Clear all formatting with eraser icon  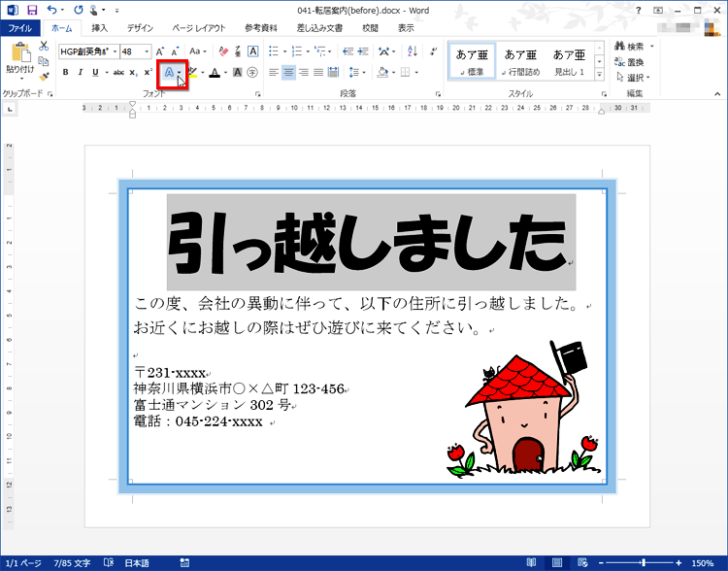click(223, 51)
